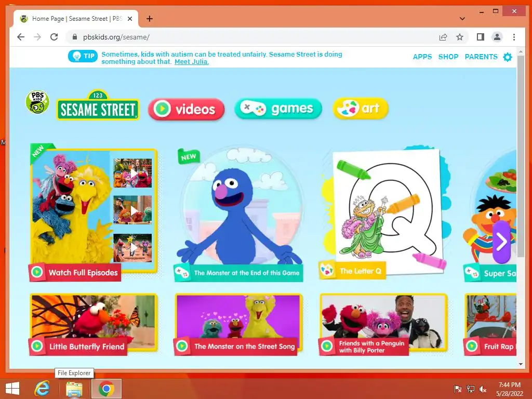The height and width of the screenshot is (399, 532).
Task: Open Chrome's three-dot menu
Action: click(x=514, y=37)
